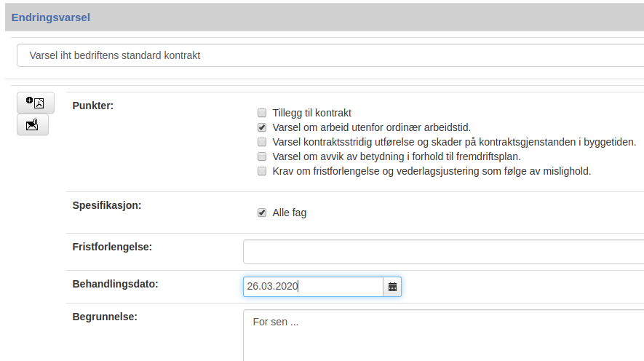Viewport: 644px width, 361px height.
Task: Check Varsel om avvik av betydning checkbox
Action: 262,156
